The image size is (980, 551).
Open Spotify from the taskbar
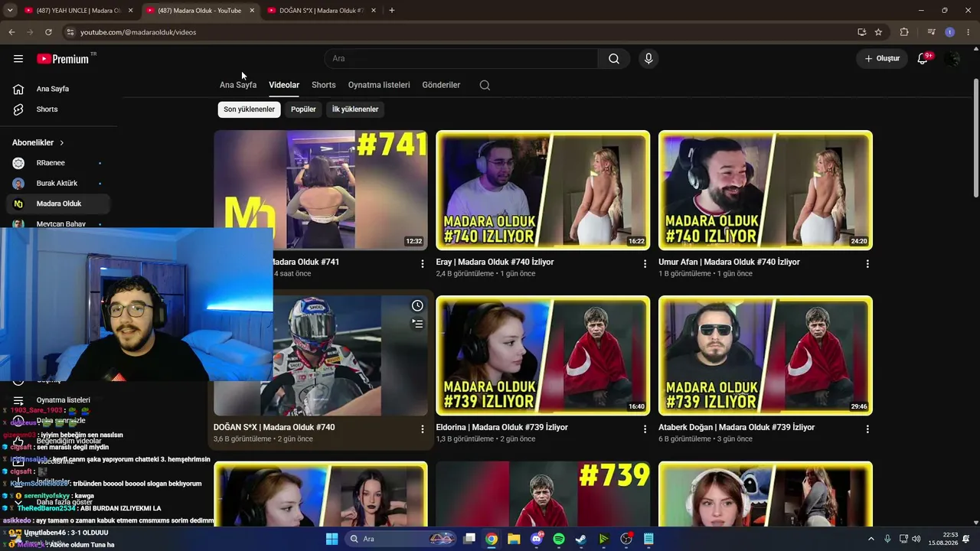tap(559, 539)
